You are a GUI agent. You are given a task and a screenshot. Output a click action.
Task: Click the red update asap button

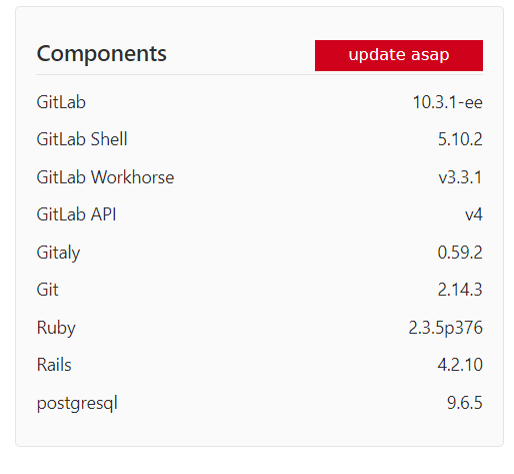point(399,55)
